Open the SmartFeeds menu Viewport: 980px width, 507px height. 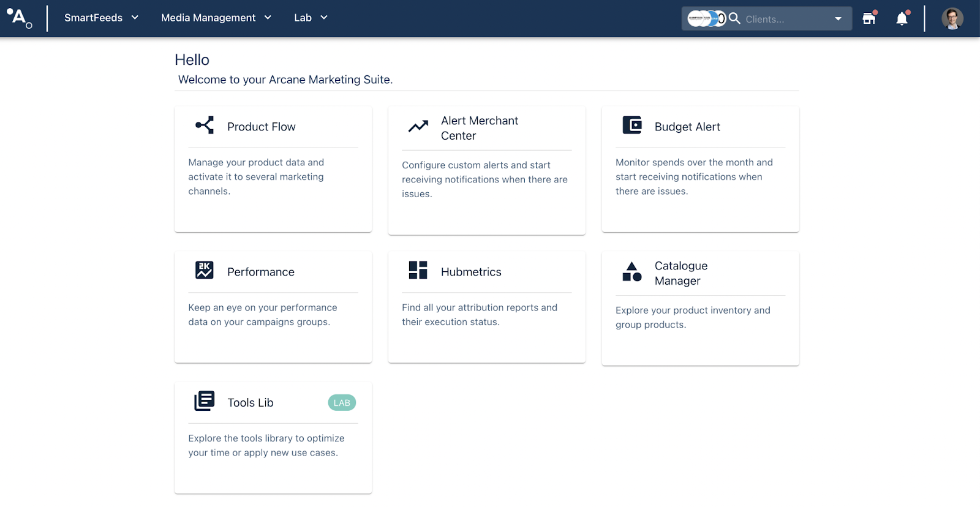[x=93, y=18]
